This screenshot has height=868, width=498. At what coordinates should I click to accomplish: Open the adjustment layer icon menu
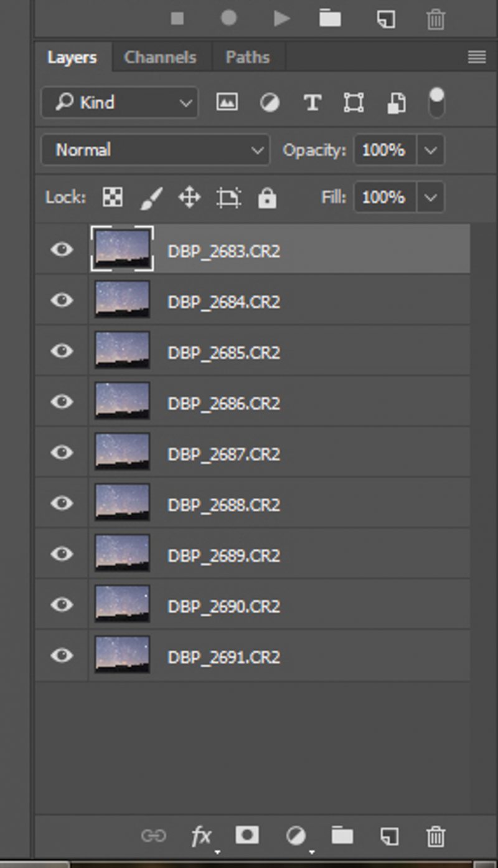(x=294, y=836)
